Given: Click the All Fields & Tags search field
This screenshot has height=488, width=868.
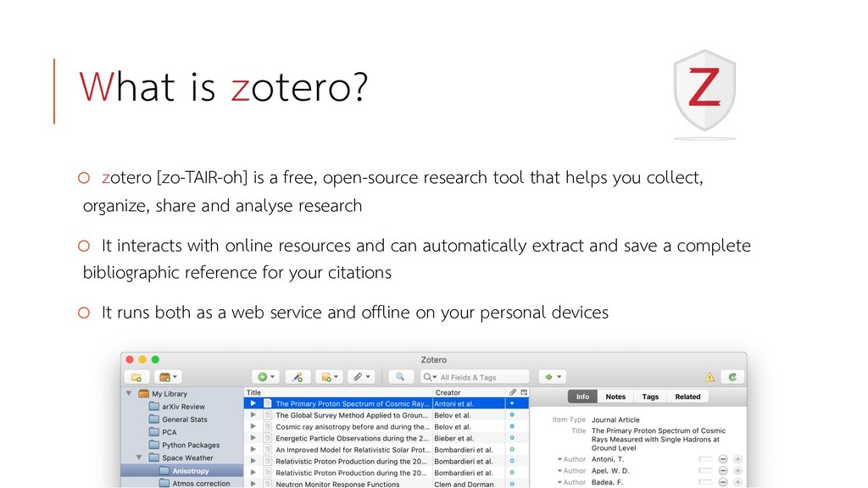Looking at the screenshot, I should click(475, 377).
